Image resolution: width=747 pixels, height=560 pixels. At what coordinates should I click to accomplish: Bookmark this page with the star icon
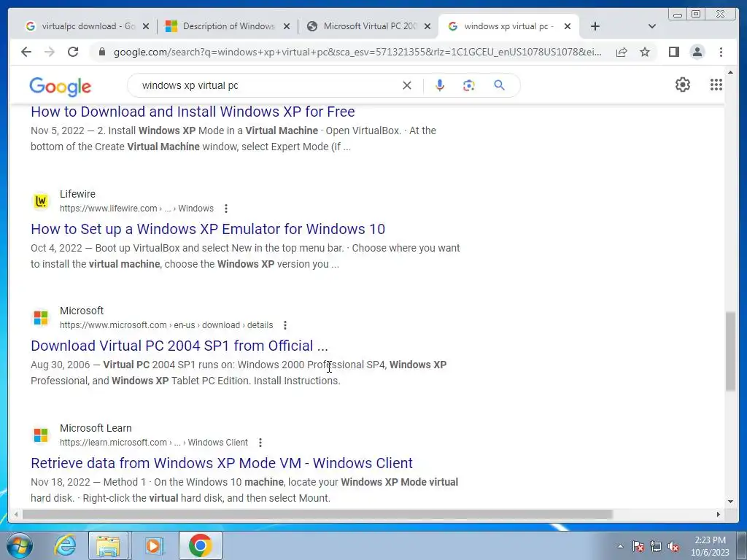(645, 52)
